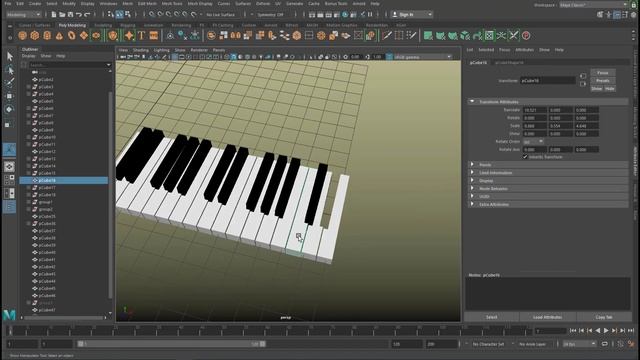Click the playback range slider bar
Image resolution: width=640 pixels, height=360 pixels.
pyautogui.click(x=171, y=344)
